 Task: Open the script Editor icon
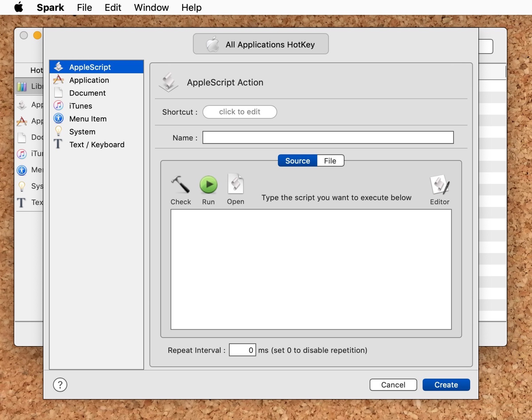(439, 185)
